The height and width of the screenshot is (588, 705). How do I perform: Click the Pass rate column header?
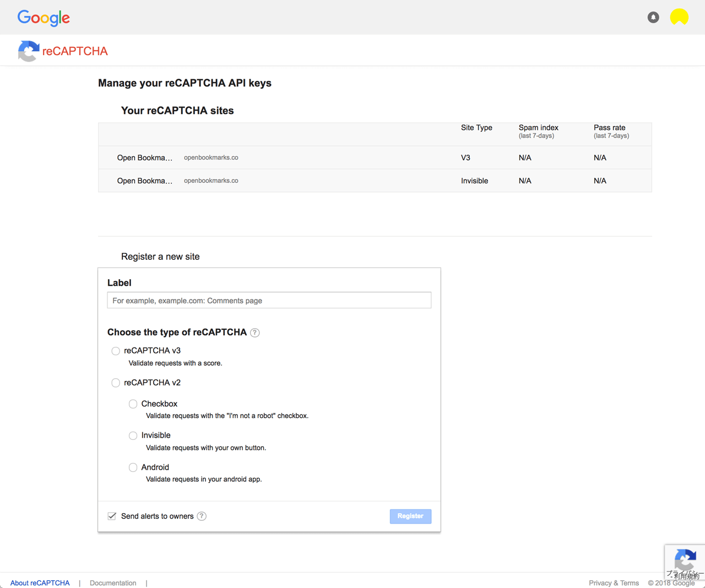click(611, 131)
